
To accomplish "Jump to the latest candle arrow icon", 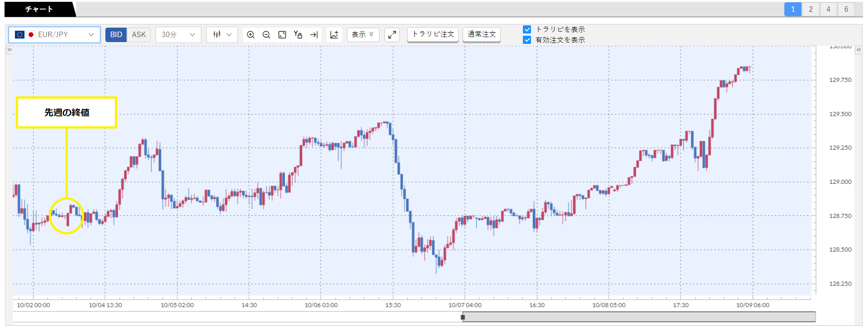I will [x=314, y=34].
